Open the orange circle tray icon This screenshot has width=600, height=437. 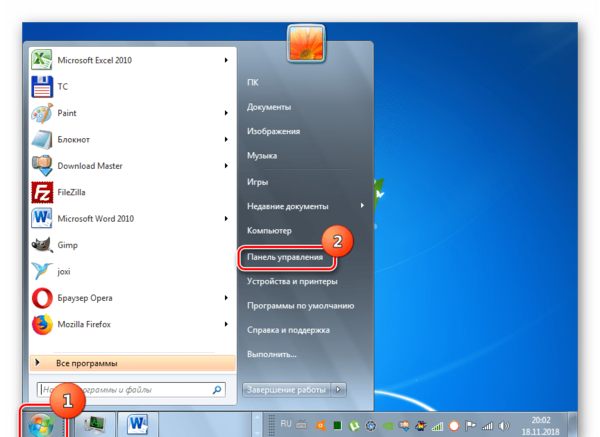coord(454,426)
